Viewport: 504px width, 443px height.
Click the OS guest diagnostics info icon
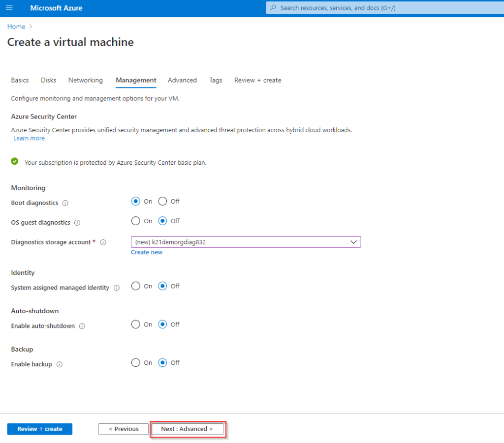tap(77, 223)
